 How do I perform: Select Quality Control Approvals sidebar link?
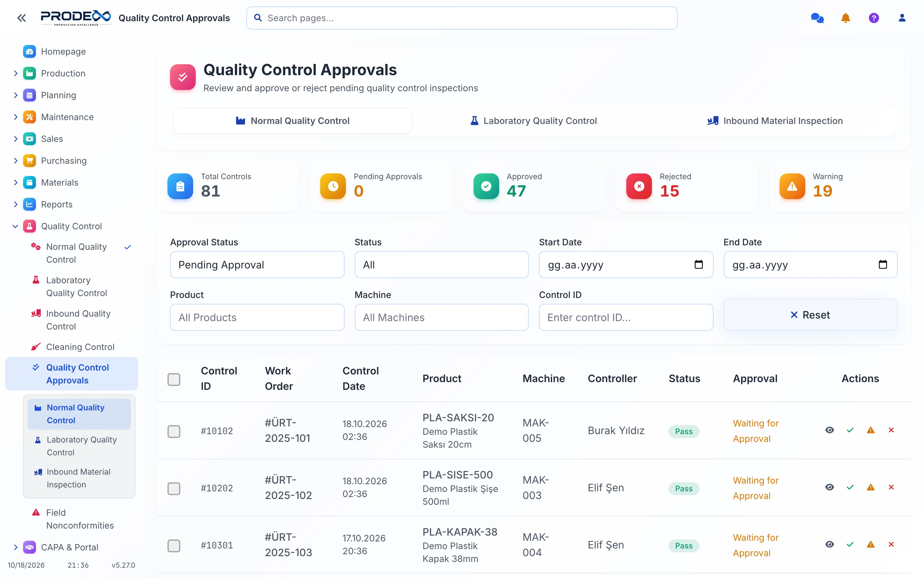pos(72,374)
